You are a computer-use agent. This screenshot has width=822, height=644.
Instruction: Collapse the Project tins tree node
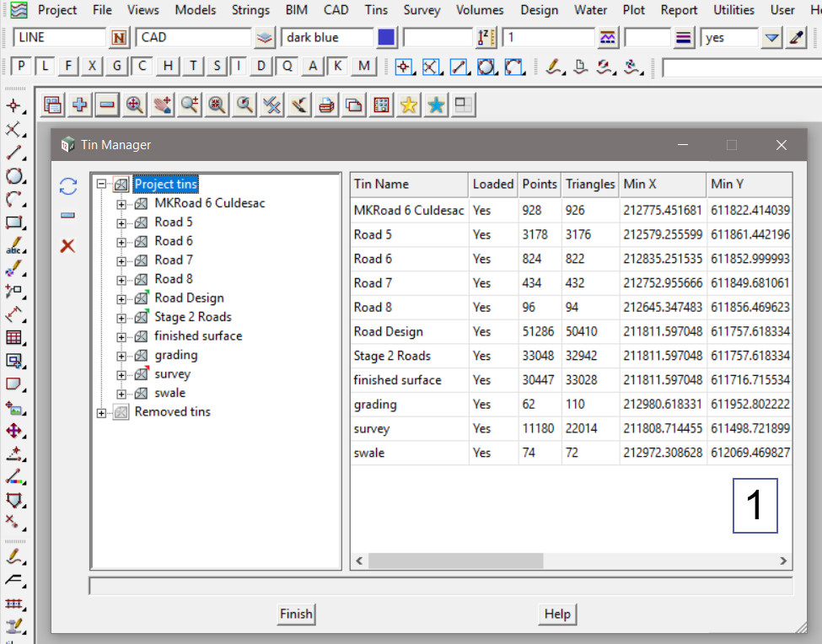click(x=102, y=185)
